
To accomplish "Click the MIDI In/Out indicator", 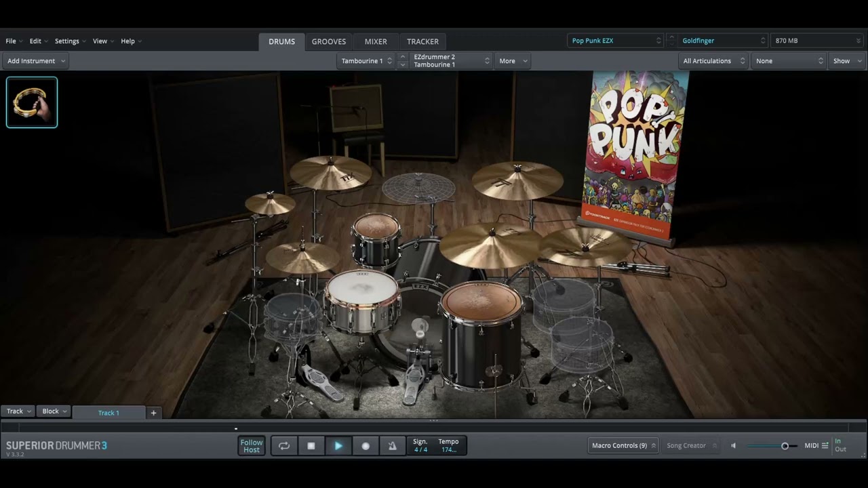I will click(x=841, y=445).
